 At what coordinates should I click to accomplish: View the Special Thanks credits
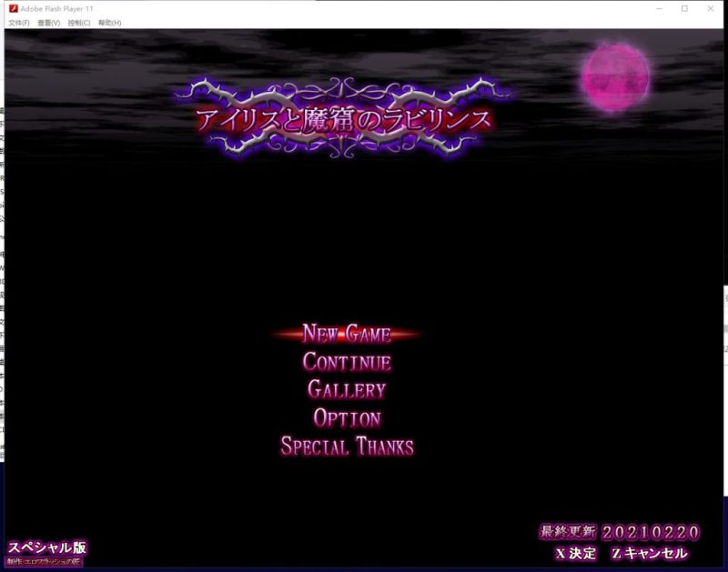pyautogui.click(x=347, y=447)
